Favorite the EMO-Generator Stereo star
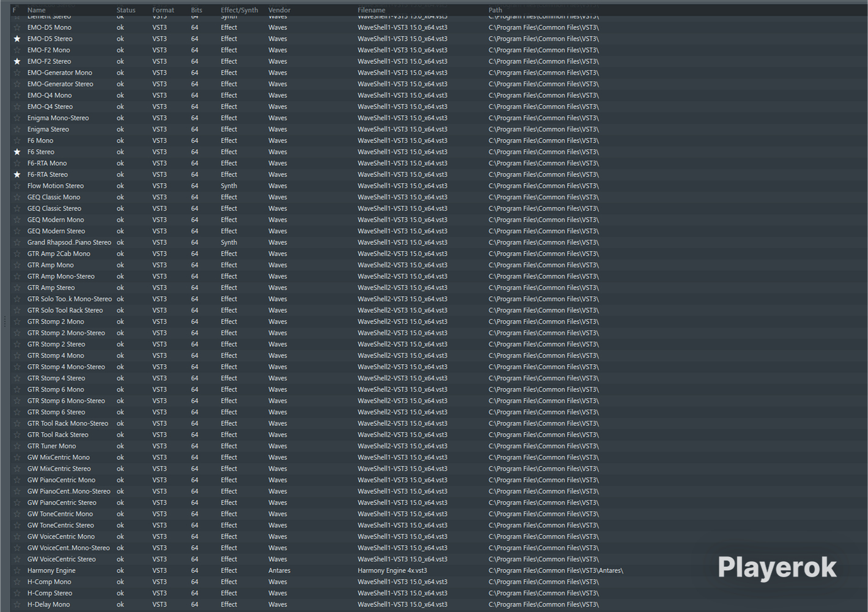This screenshot has height=612, width=868. [x=17, y=84]
